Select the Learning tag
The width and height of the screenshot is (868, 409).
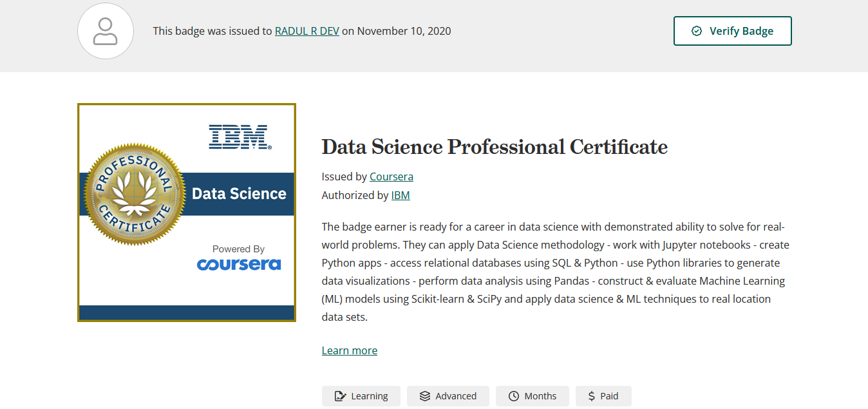tap(361, 395)
